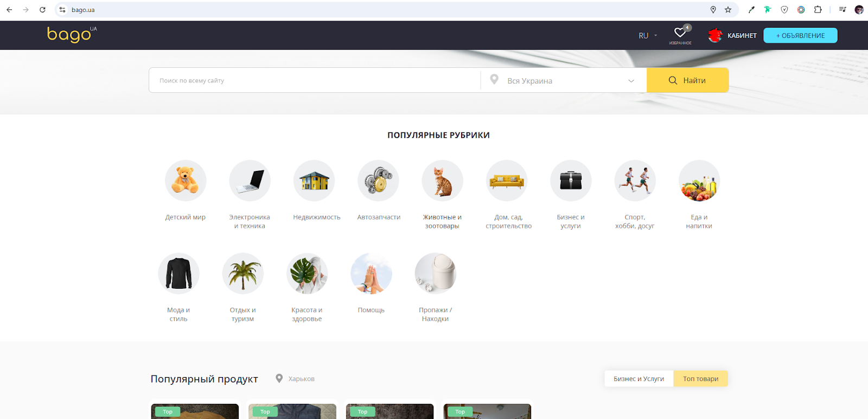Open the media control icon in the toolbar
This screenshot has height=419, width=868.
(x=843, y=10)
